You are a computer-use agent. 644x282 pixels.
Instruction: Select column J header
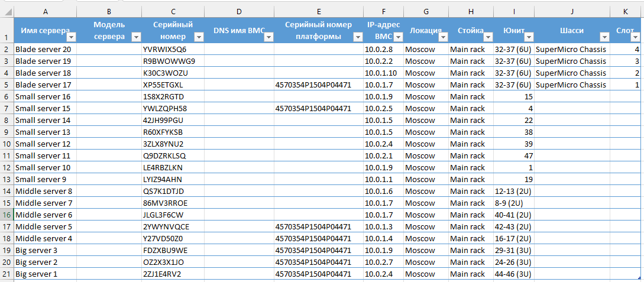click(572, 11)
